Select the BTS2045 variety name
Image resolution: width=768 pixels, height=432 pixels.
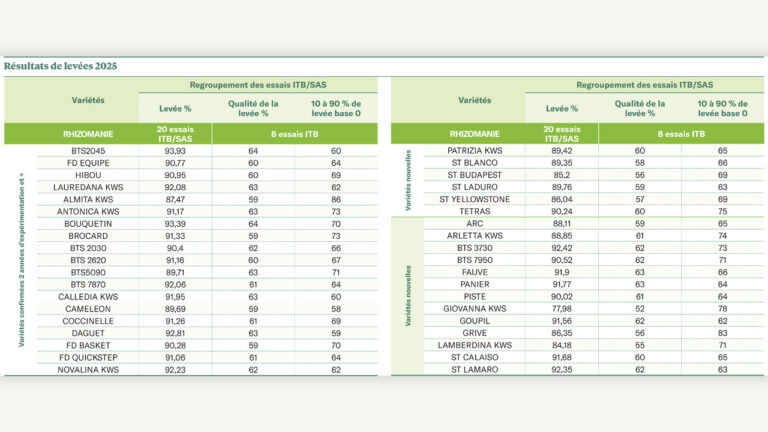88,151
